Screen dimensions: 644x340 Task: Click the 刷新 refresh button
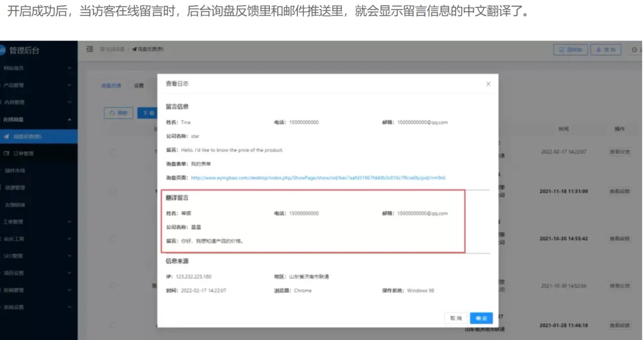pos(118,113)
